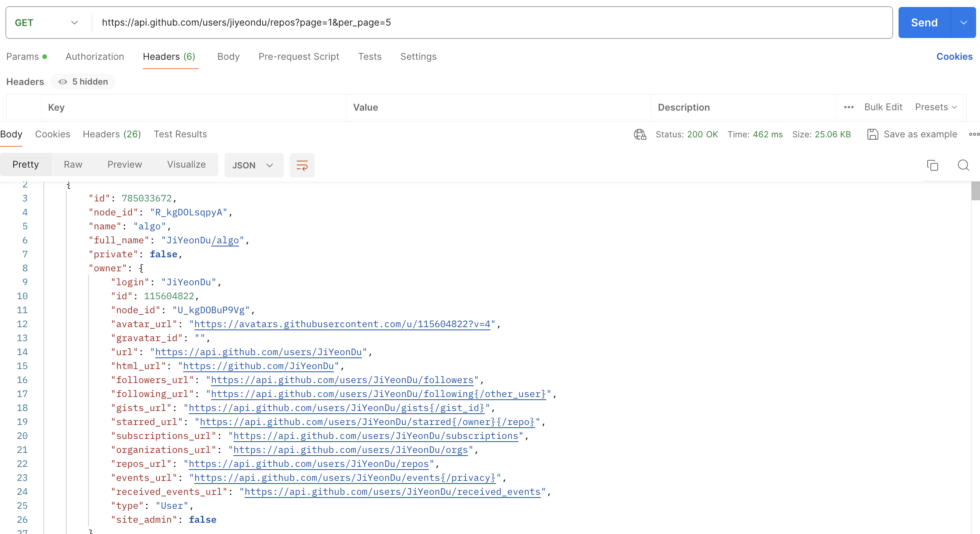Switch the response view to Raw
The image size is (980, 534).
pos(73,165)
